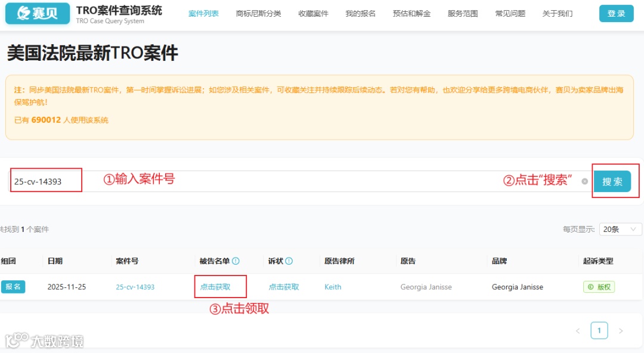Open 我的报名 navigation item
The width and height of the screenshot is (644, 353).
360,14
